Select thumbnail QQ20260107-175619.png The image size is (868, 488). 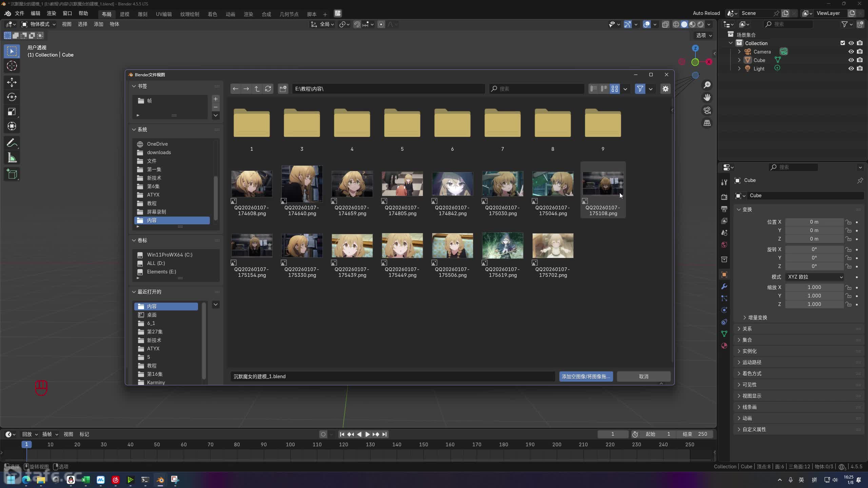click(502, 246)
